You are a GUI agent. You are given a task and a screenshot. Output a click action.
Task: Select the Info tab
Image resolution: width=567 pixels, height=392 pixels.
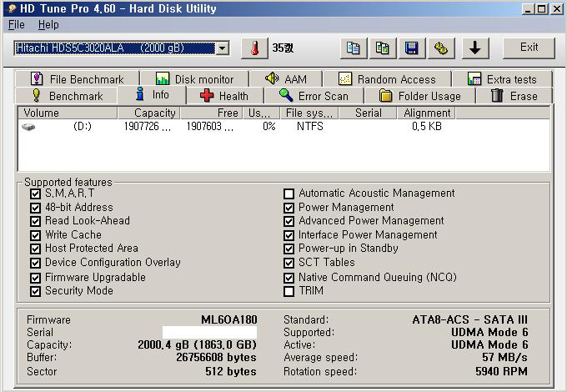pos(152,95)
